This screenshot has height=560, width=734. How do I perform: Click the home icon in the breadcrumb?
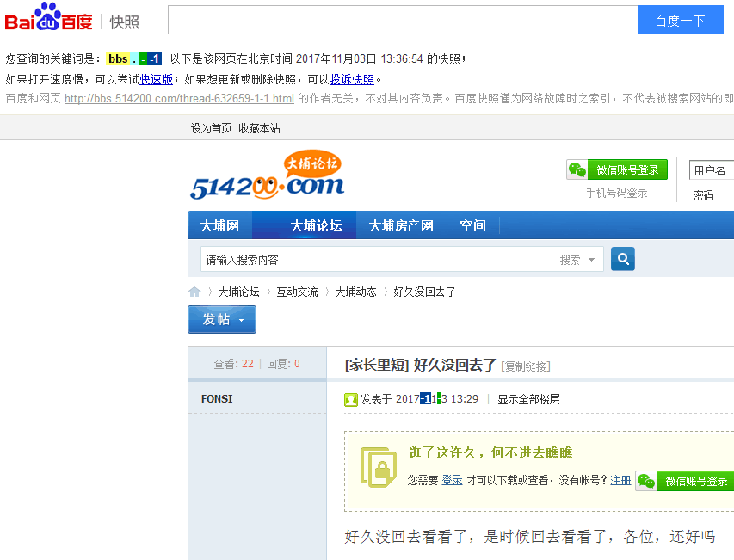click(194, 292)
